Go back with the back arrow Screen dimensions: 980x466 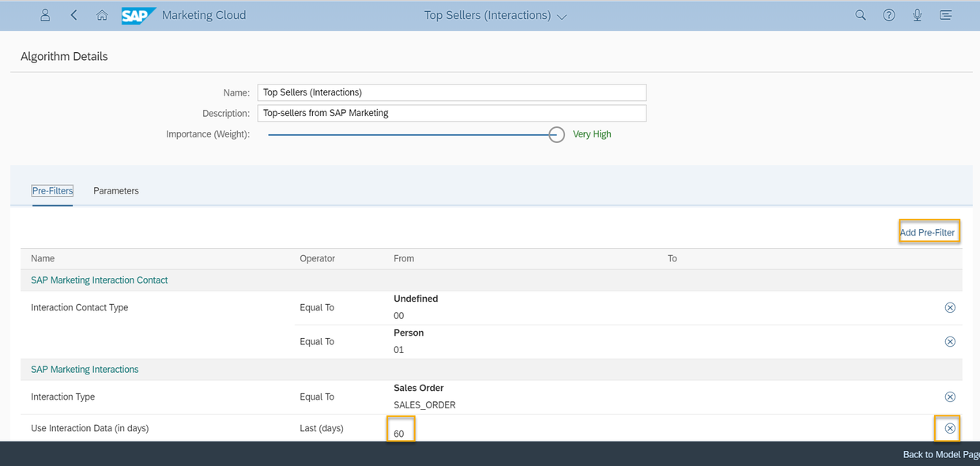tap(73, 15)
